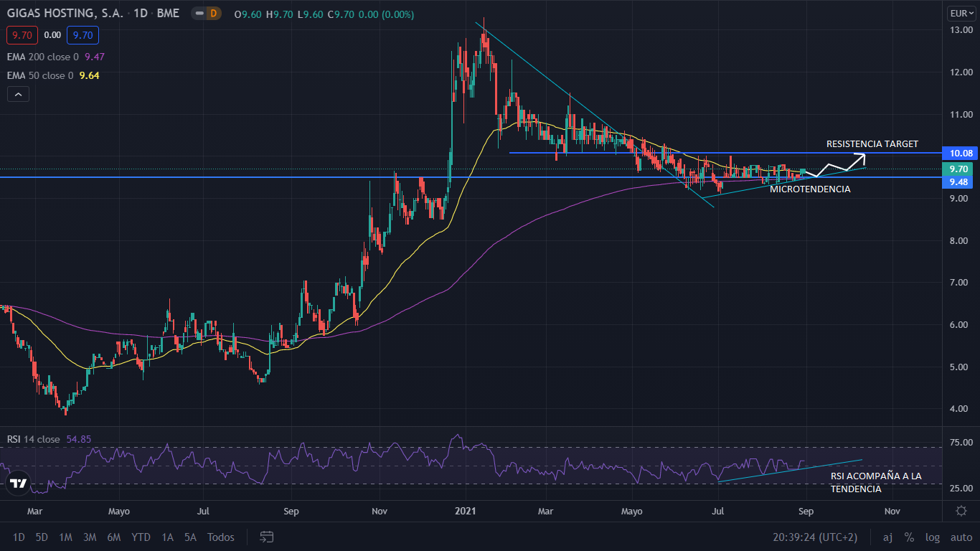
Task: Select the MICROTENDENCIA text annotation
Action: [810, 189]
